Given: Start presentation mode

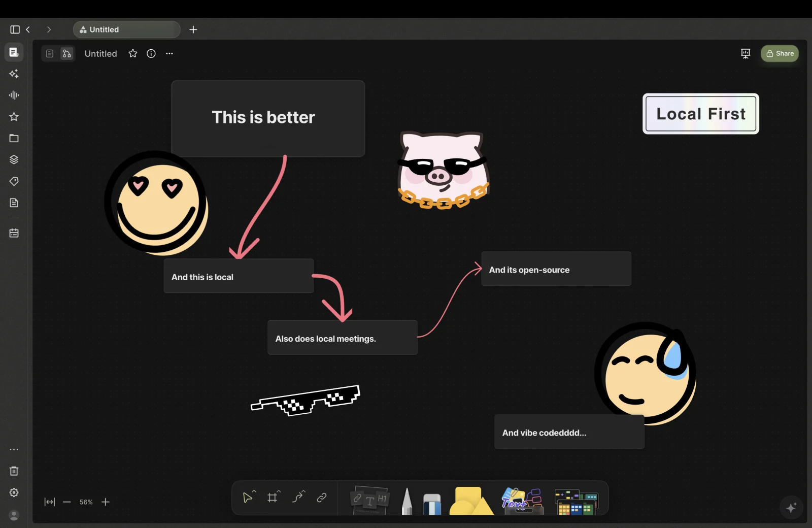Looking at the screenshot, I should pyautogui.click(x=746, y=53).
